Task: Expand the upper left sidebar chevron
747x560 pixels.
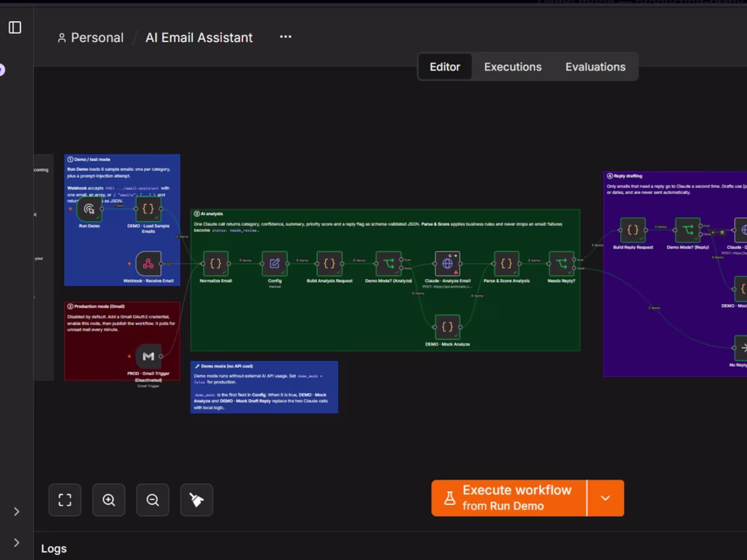Action: (17, 511)
